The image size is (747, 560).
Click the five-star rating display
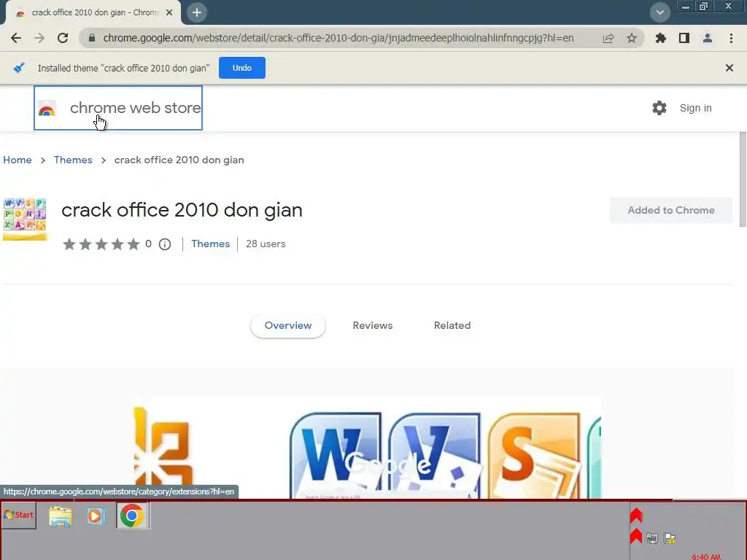point(101,244)
